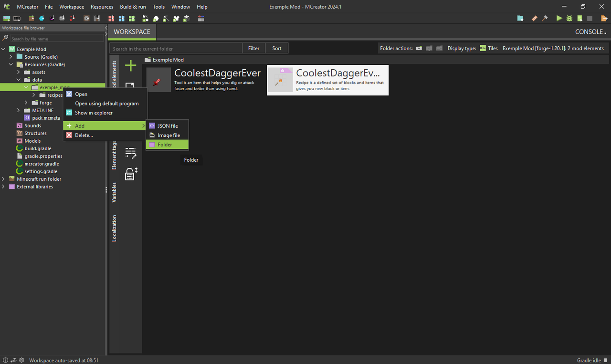Toggle Tiles display type
Screen dimensions: 611x364
coord(489,48)
